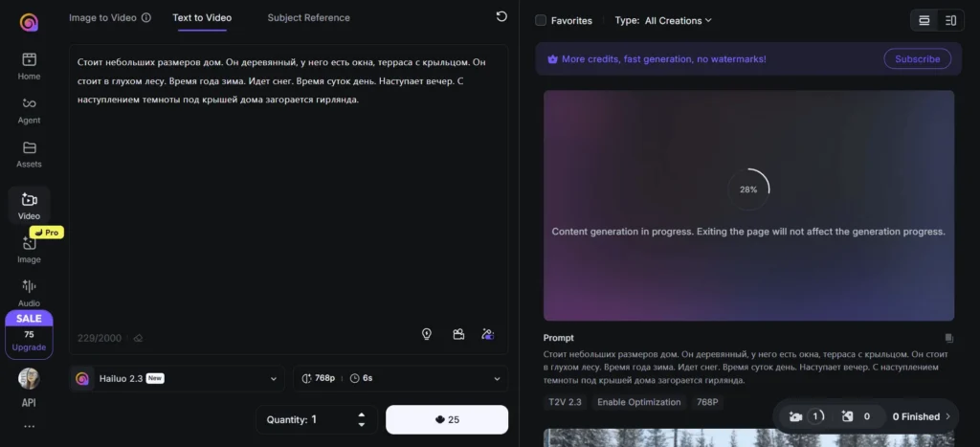
Task: Open the Agent section in sidebar
Action: point(29,111)
